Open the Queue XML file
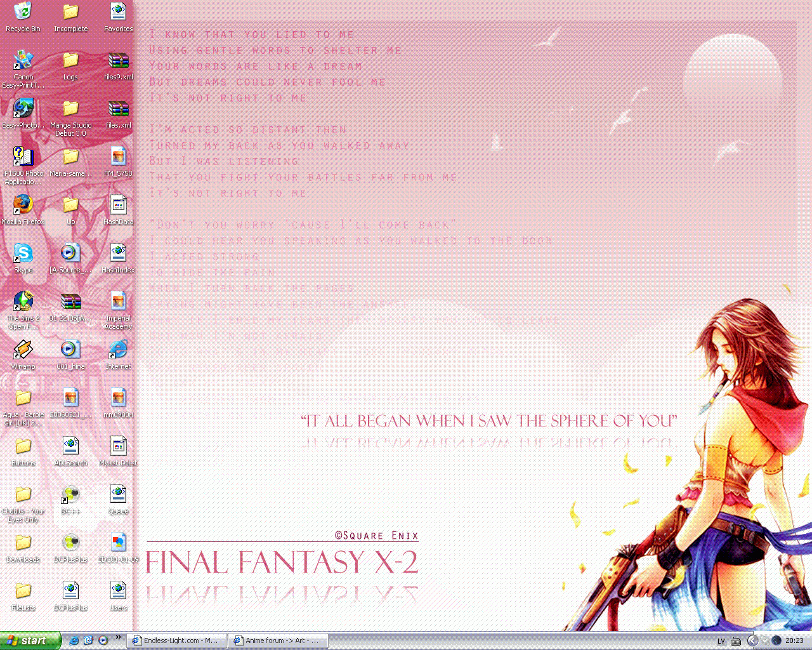 click(118, 500)
